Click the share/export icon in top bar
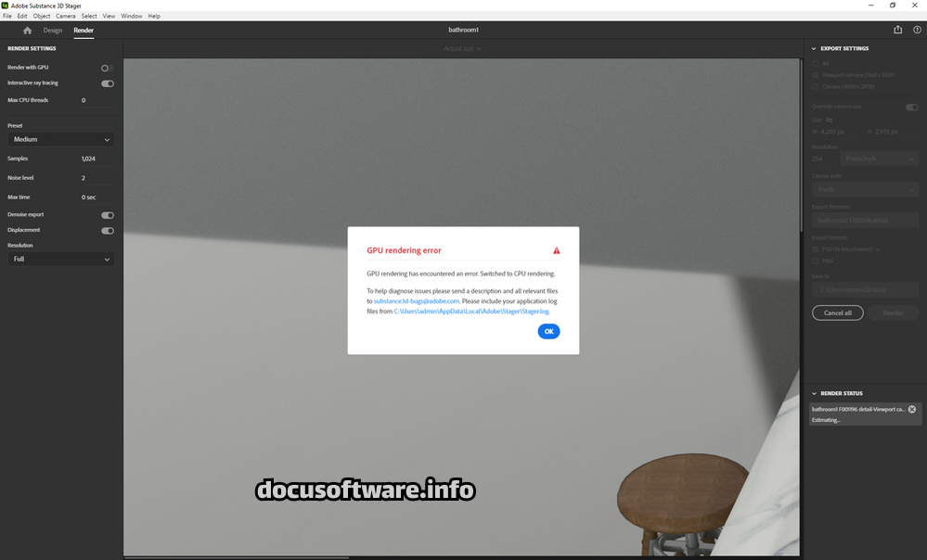 (x=897, y=30)
